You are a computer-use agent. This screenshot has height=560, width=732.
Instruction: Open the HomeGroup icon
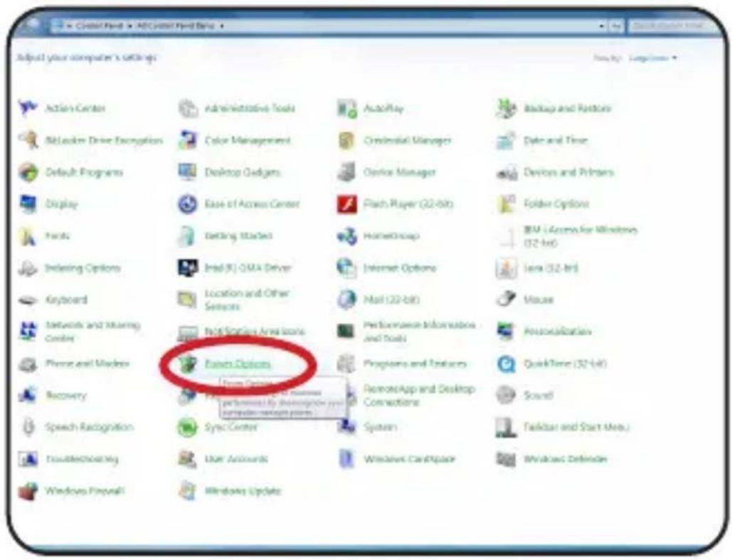347,236
